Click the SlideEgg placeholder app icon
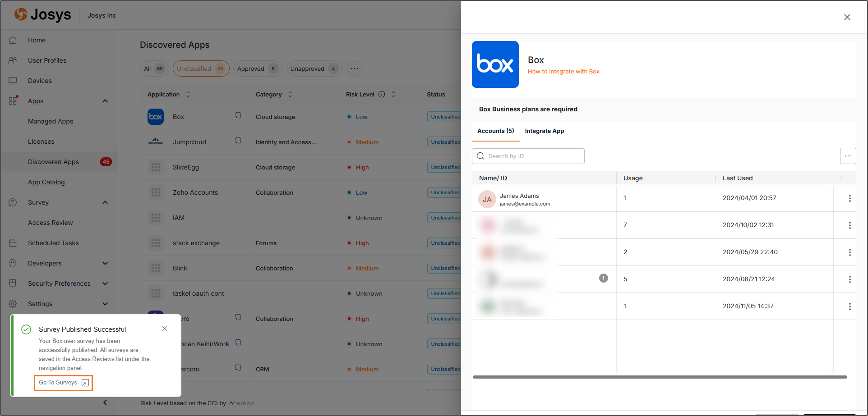 coord(156,167)
